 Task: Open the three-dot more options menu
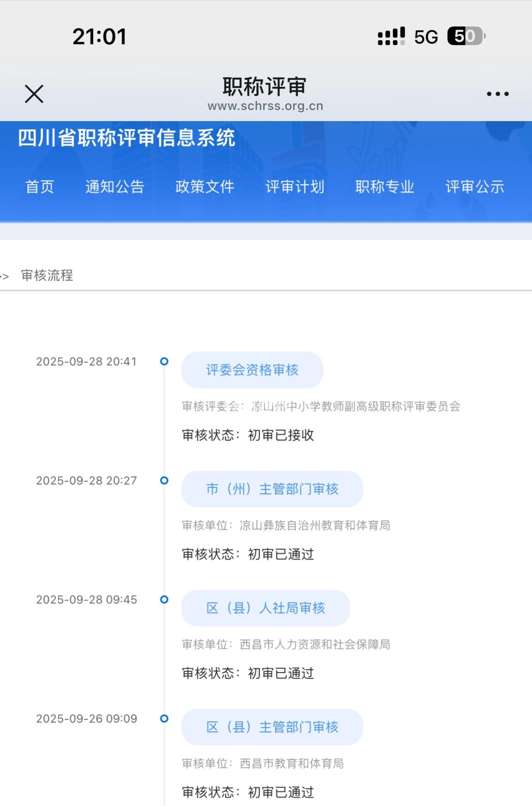tap(497, 94)
